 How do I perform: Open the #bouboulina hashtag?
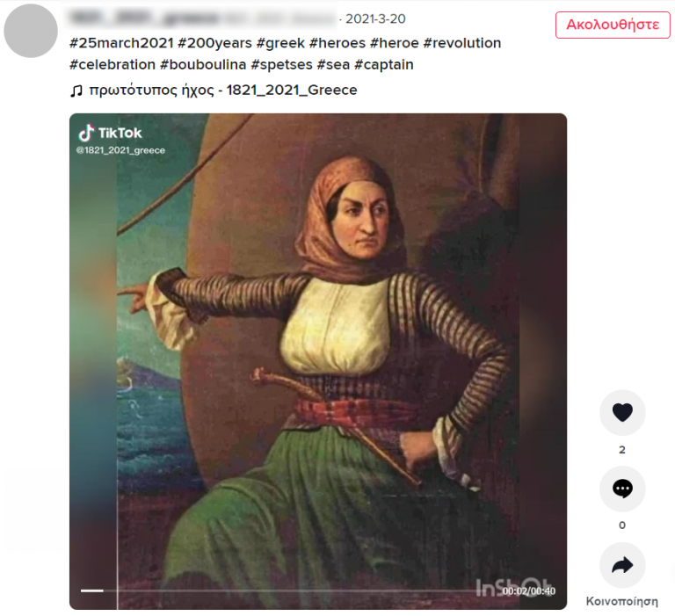tap(203, 64)
